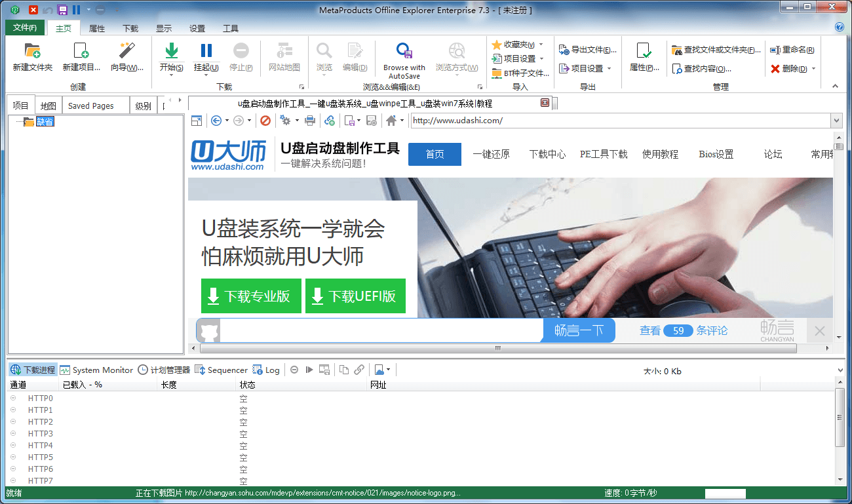Click the home icon in browser toolbar
The image size is (852, 504).
pos(391,121)
